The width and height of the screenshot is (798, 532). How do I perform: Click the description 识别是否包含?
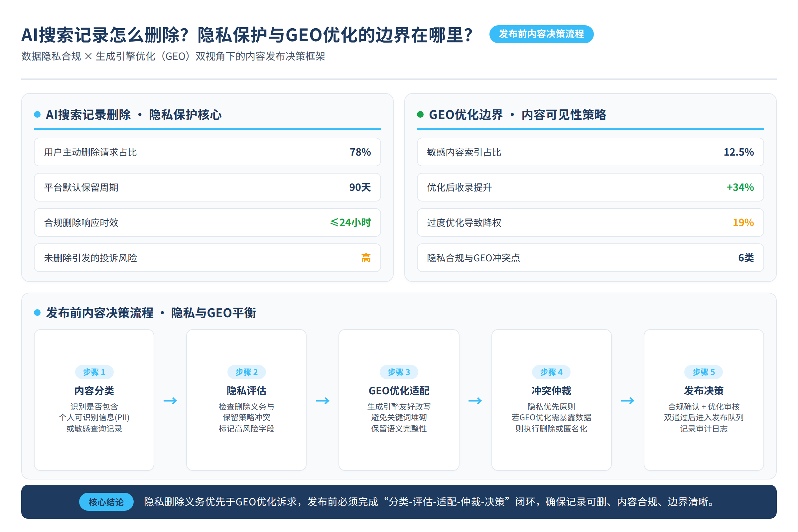[x=94, y=406]
